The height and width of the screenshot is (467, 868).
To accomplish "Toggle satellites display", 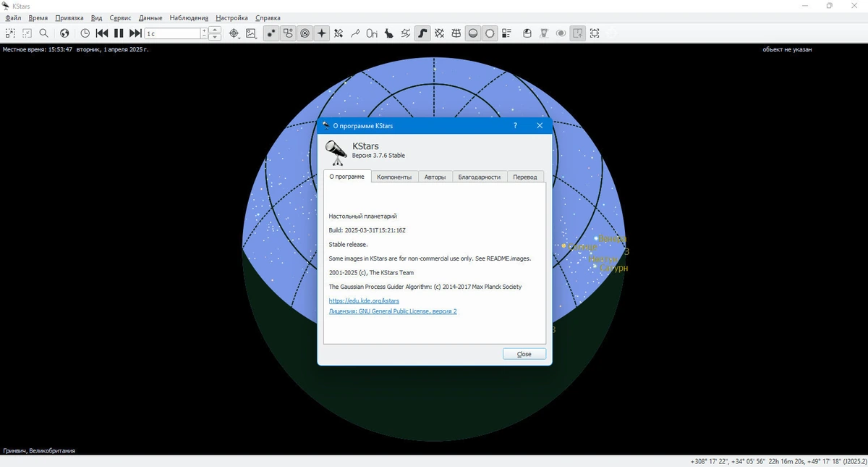I will tap(339, 33).
